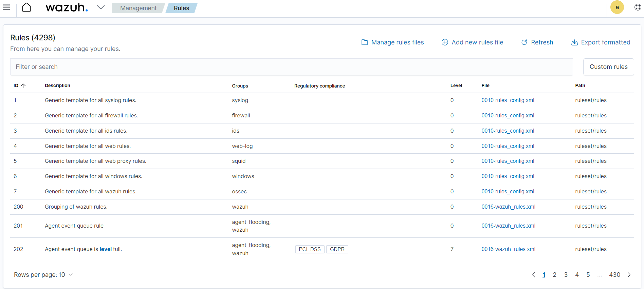Viewport: 644px width, 289px height.
Task: Select 'Generic template for all wazuh rules.'
Action: click(x=91, y=192)
